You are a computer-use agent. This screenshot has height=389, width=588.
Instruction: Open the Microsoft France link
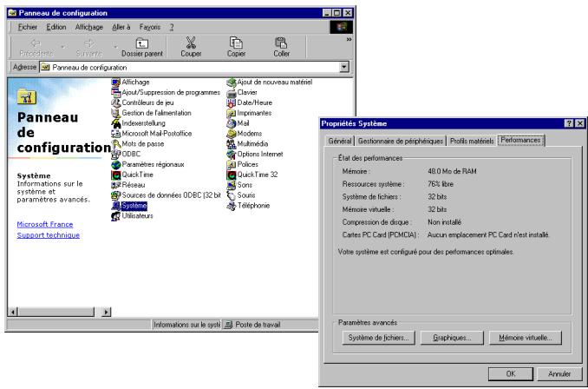pyautogui.click(x=45, y=224)
